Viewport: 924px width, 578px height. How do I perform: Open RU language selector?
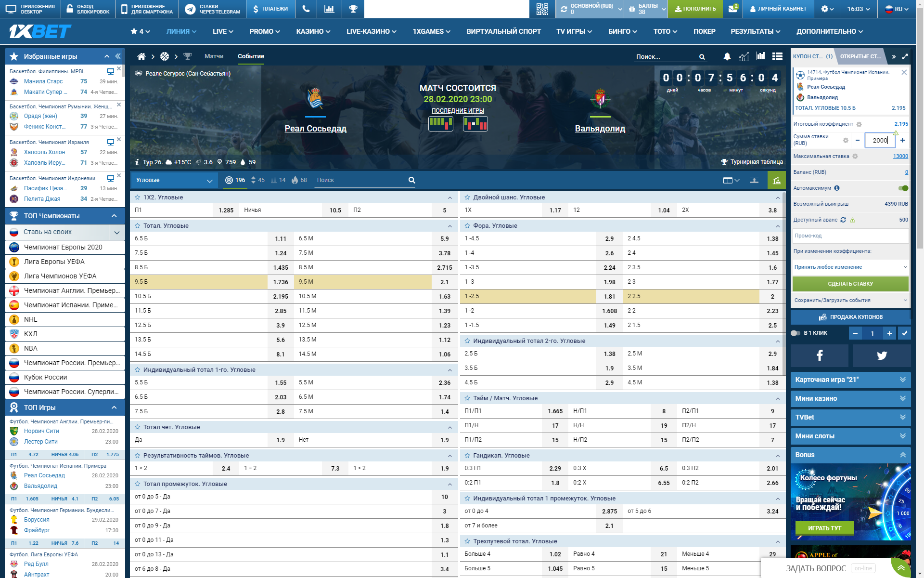(897, 9)
